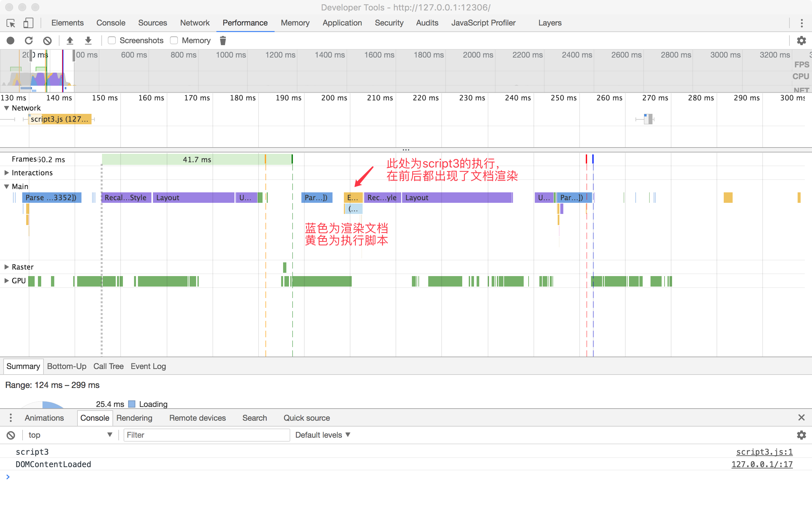Open Performance capture settings gear
This screenshot has width=812, height=509.
click(801, 40)
